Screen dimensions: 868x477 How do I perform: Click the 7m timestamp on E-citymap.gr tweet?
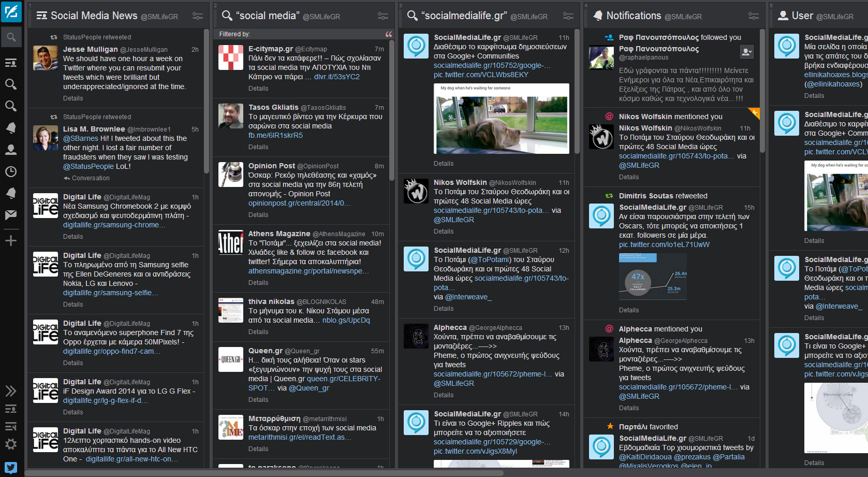click(x=379, y=49)
